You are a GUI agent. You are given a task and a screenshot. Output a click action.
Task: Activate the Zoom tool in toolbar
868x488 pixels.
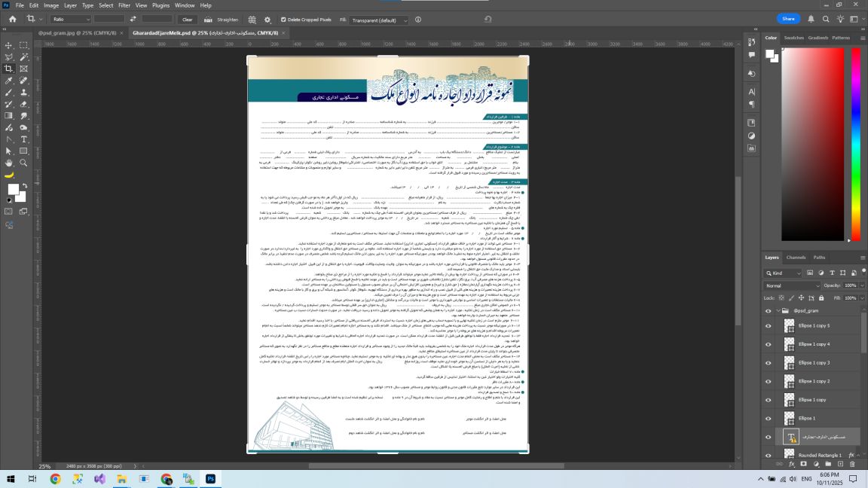tap(24, 163)
